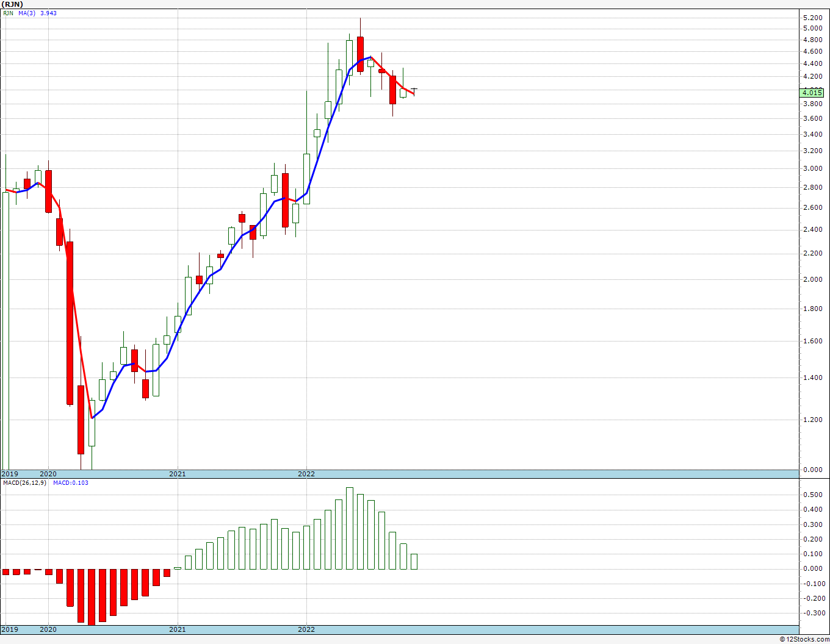Image resolution: width=830 pixels, height=644 pixels.
Task: Click 2022 on the MACD panel time axis
Action: (306, 629)
